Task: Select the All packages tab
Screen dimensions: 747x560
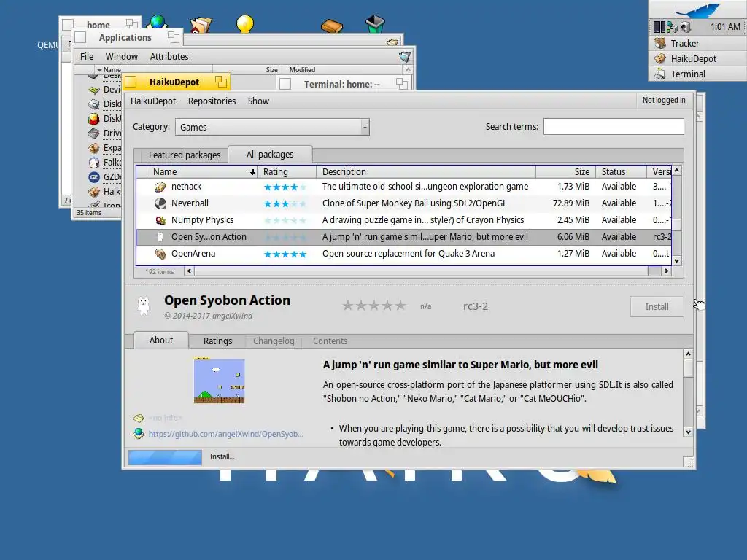Action: tap(270, 155)
